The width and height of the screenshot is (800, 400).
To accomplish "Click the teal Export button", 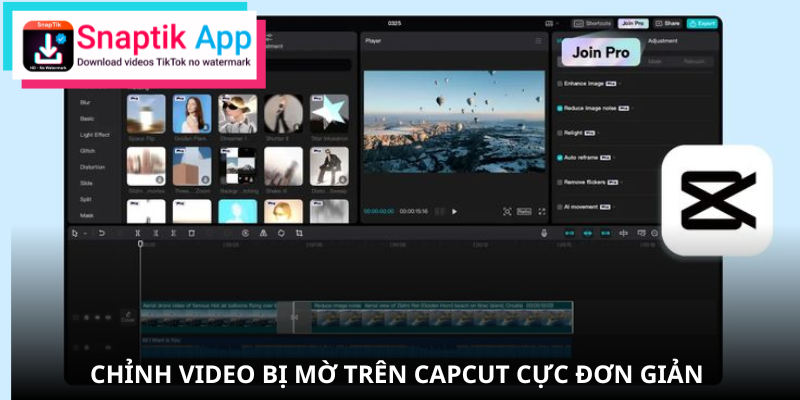I will (x=702, y=23).
